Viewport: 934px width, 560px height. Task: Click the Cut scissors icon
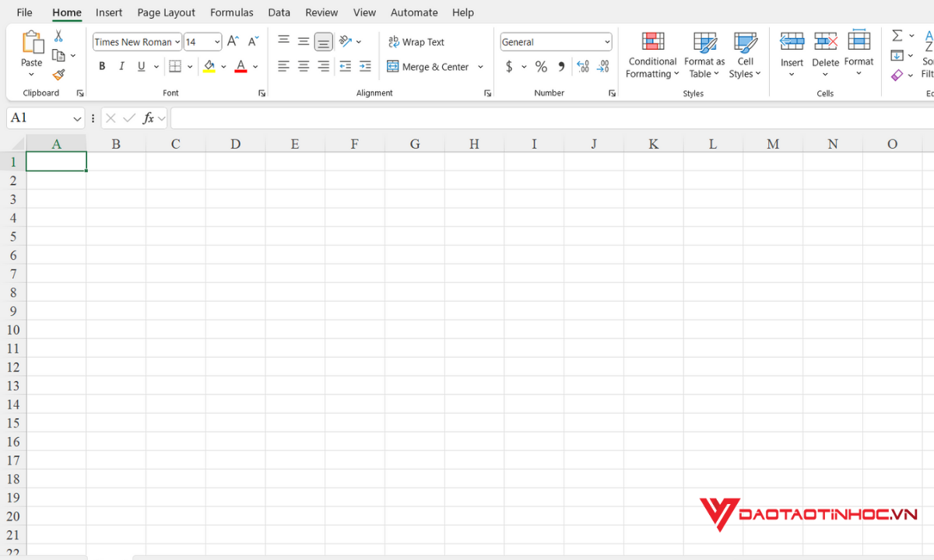click(x=58, y=37)
